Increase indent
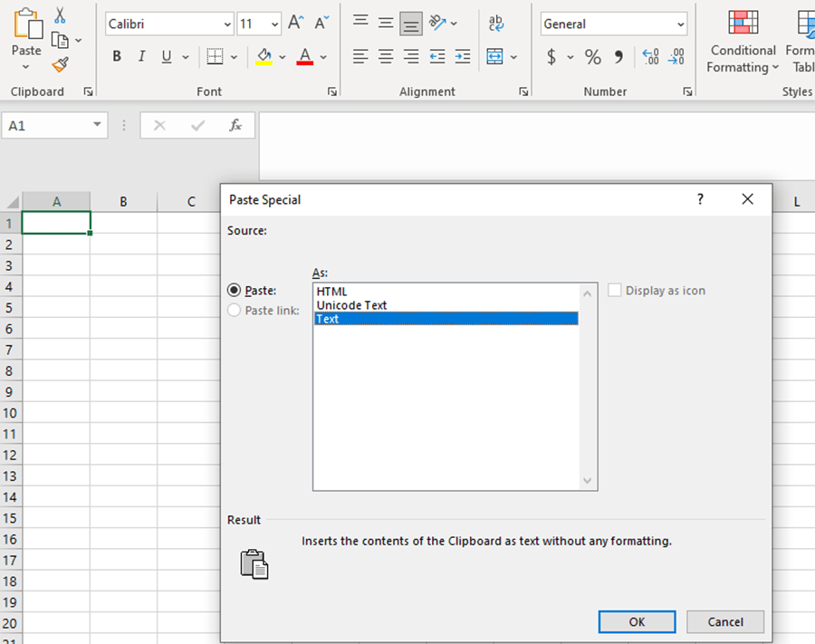Screen dimensions: 815x644 (x=463, y=56)
